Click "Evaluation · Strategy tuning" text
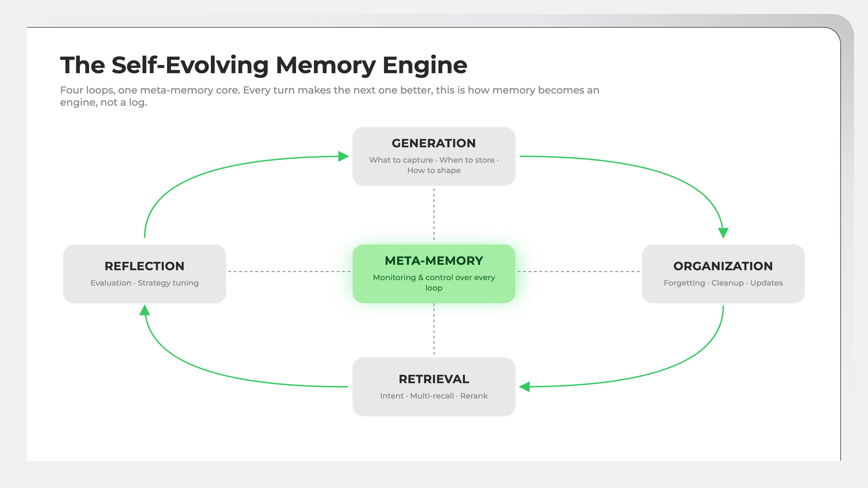The image size is (868, 488). 145,283
